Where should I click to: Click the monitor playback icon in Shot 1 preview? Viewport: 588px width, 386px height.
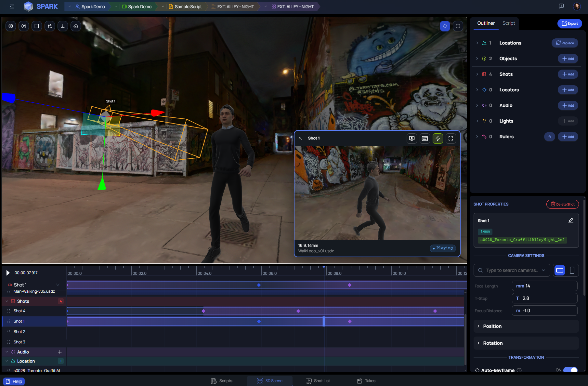tap(412, 139)
